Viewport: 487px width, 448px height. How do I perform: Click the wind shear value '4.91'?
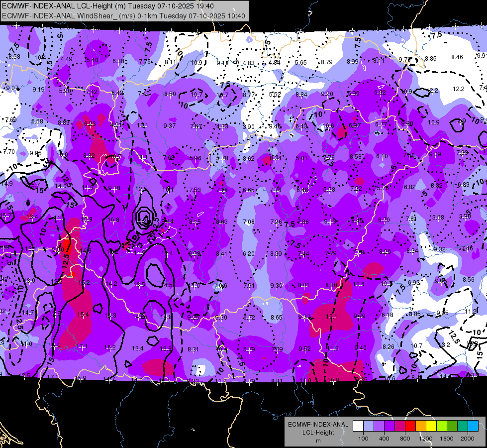116,124
